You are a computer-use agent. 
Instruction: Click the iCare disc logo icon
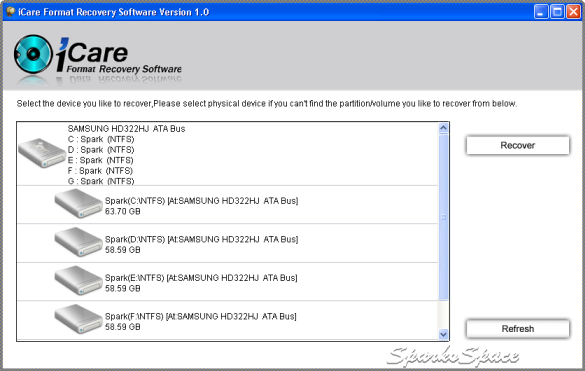[33, 54]
